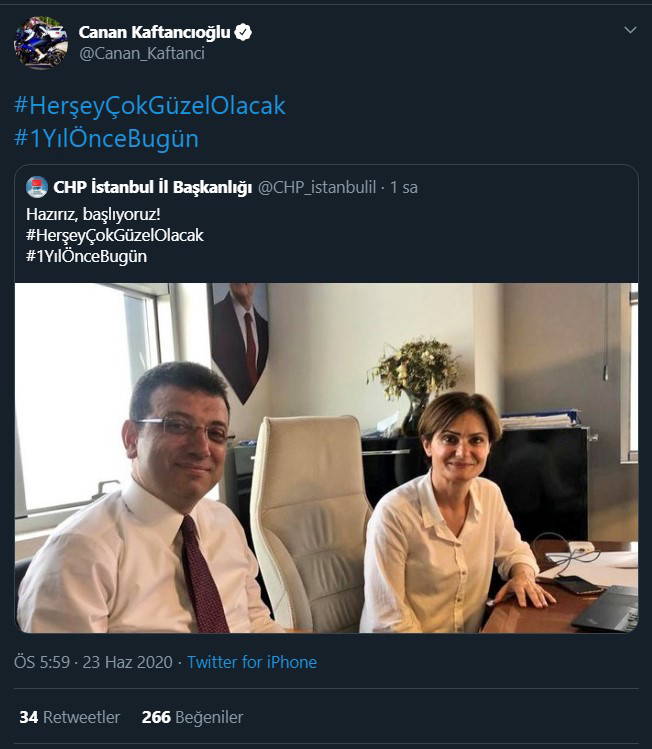Click the motorcycle profile avatar
The image size is (652, 749).
41,42
